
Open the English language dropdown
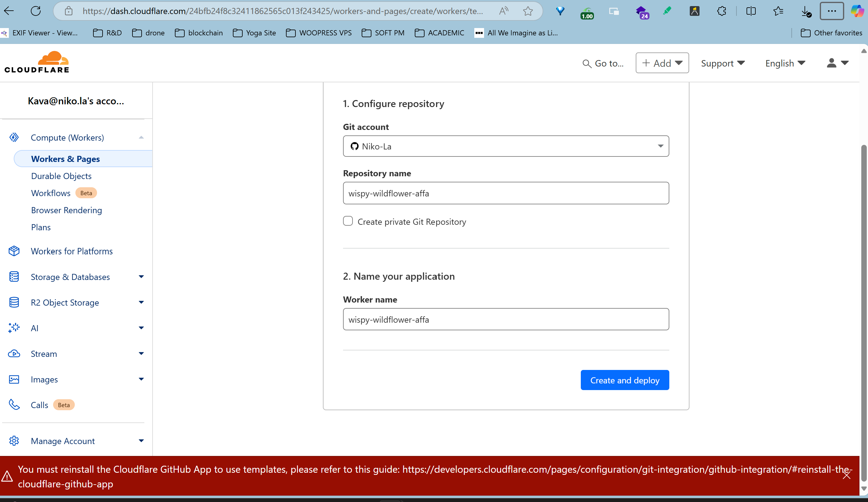785,63
